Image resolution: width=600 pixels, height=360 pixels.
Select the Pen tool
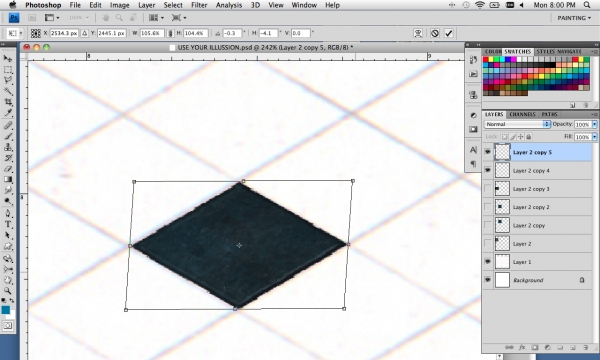(x=8, y=213)
